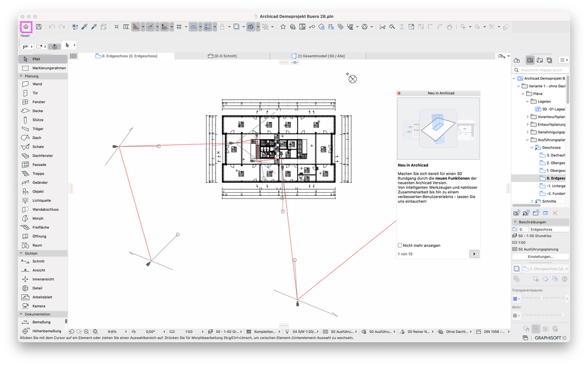Select the Geländer tool

43,183
